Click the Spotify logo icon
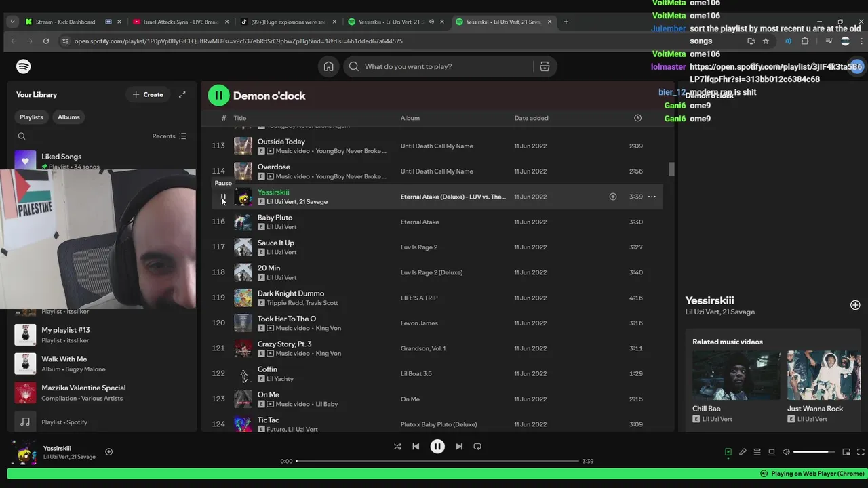This screenshot has width=868, height=488. point(24,66)
